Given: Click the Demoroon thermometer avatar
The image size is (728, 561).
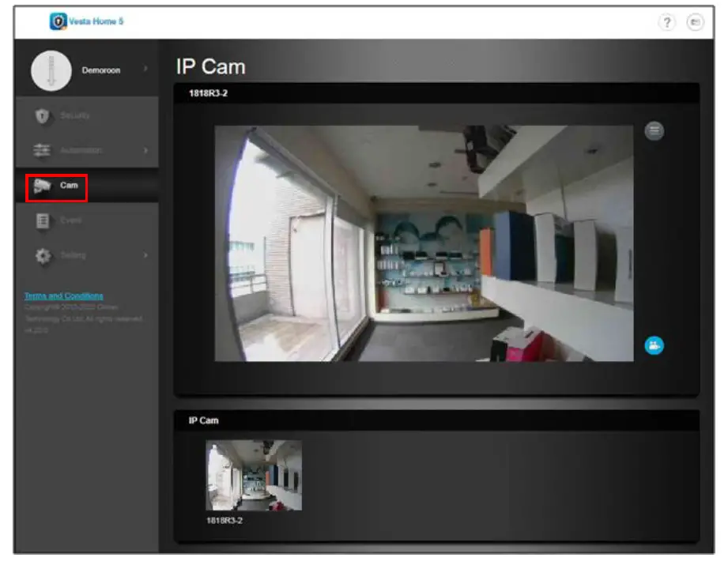Looking at the screenshot, I should [51, 70].
